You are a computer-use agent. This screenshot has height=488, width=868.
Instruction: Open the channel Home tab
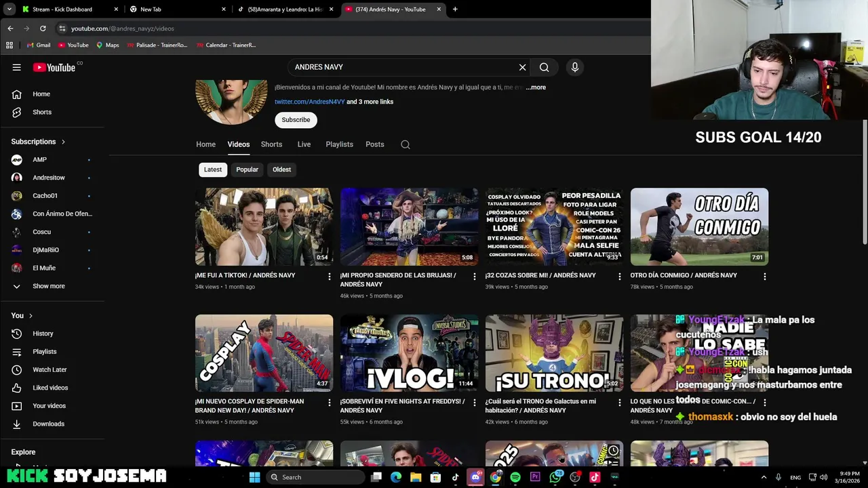pos(205,144)
